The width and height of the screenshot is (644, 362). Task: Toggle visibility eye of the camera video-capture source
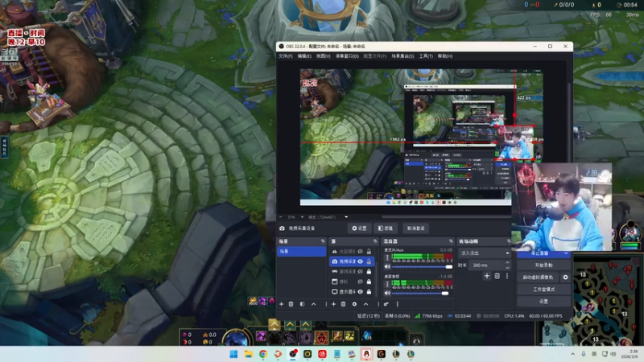coord(360,261)
